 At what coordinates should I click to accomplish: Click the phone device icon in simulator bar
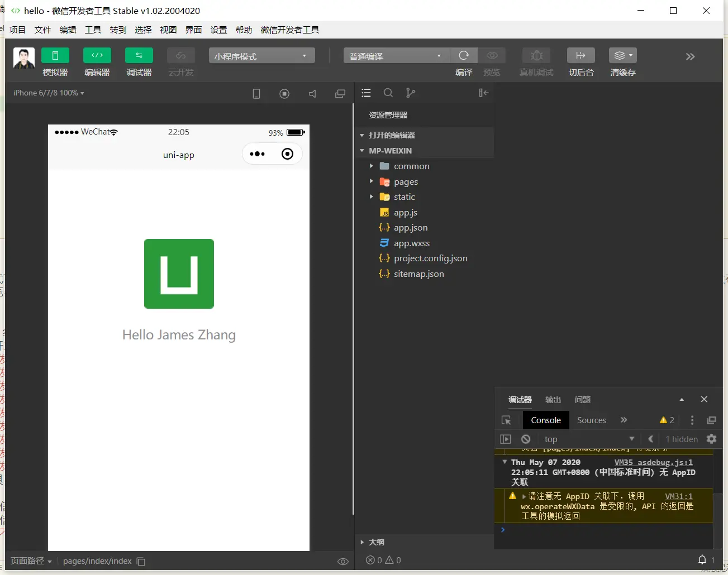[256, 94]
